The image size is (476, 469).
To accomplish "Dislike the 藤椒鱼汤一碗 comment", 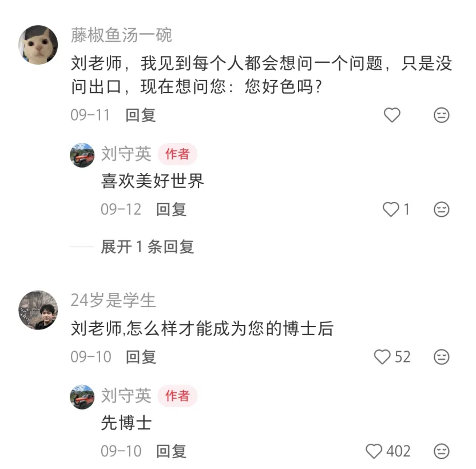I will click(x=441, y=116).
